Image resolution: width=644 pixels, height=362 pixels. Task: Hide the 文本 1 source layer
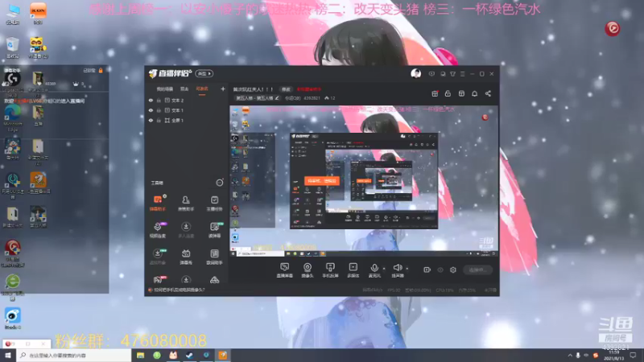point(151,110)
